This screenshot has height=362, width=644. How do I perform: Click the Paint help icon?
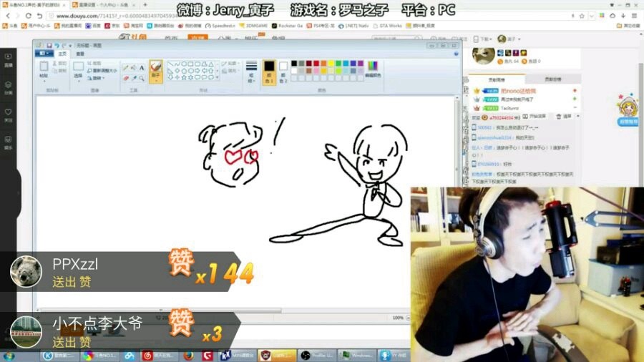click(456, 54)
